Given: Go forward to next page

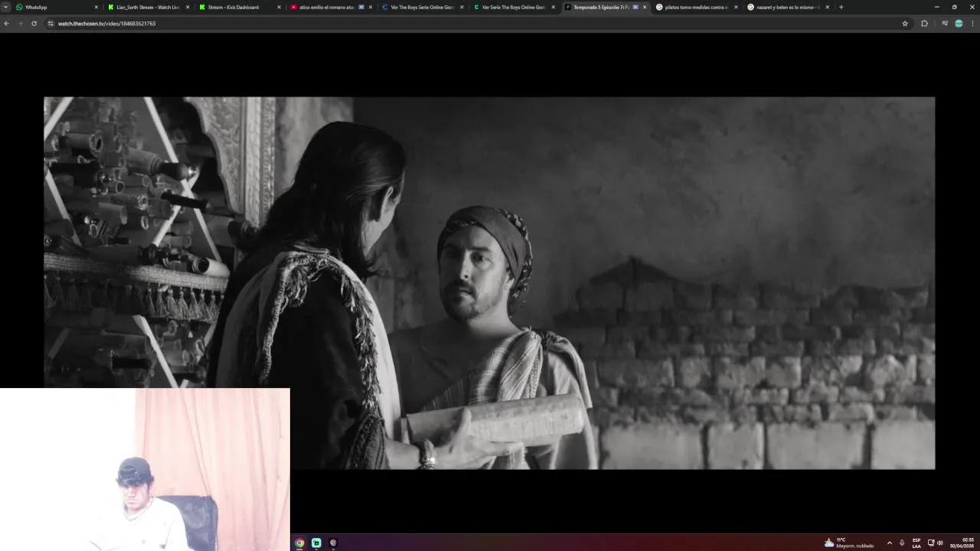Looking at the screenshot, I should 20,24.
